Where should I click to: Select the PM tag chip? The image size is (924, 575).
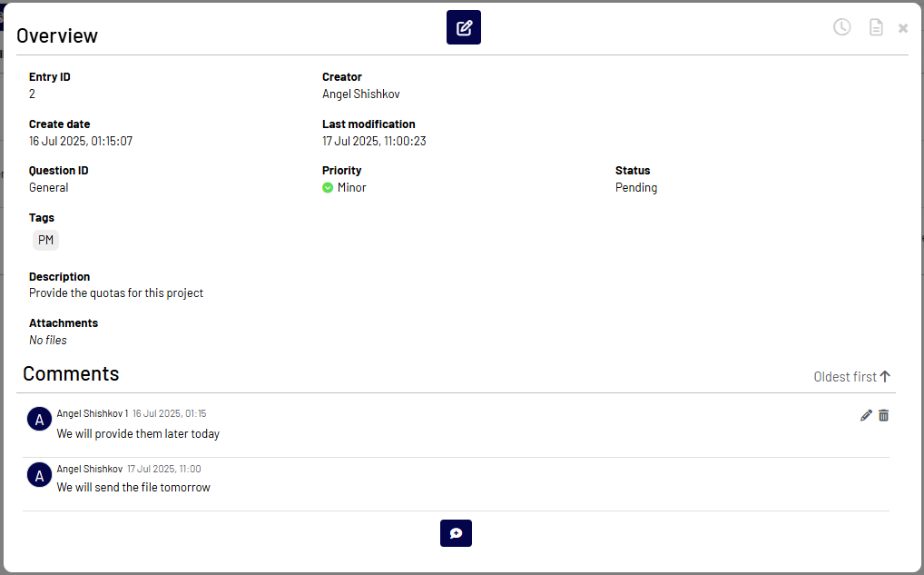click(x=45, y=240)
